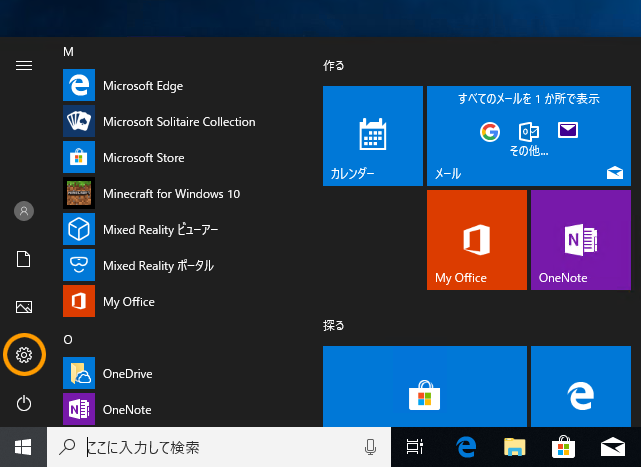641x467 pixels.
Task: Open the Pictures icon in the sidebar
Action: pyautogui.click(x=24, y=307)
